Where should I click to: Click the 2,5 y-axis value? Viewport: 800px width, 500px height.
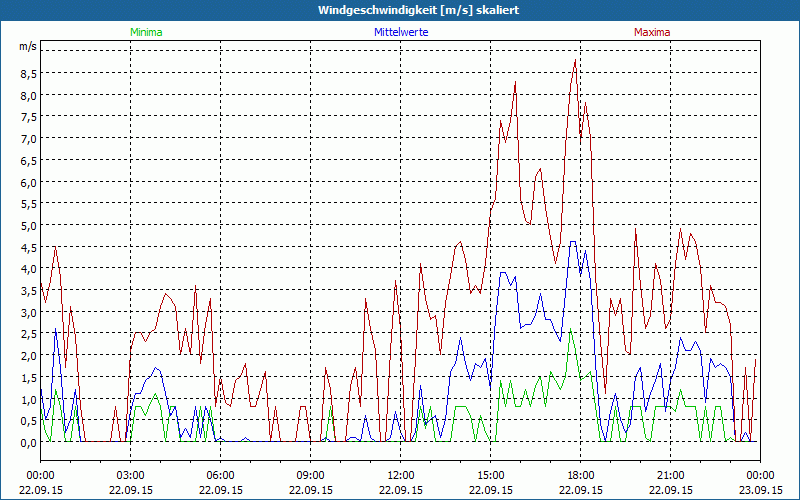pyautogui.click(x=28, y=334)
